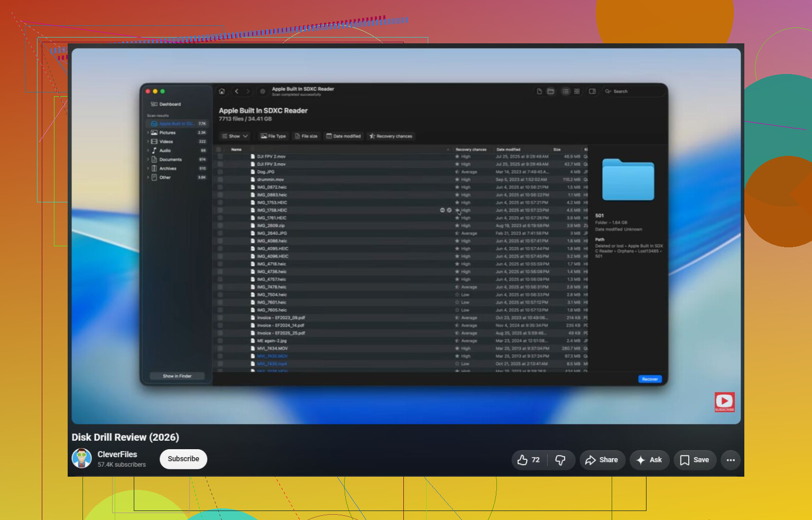Click the blue Recover button
The image size is (812, 520).
pos(650,379)
